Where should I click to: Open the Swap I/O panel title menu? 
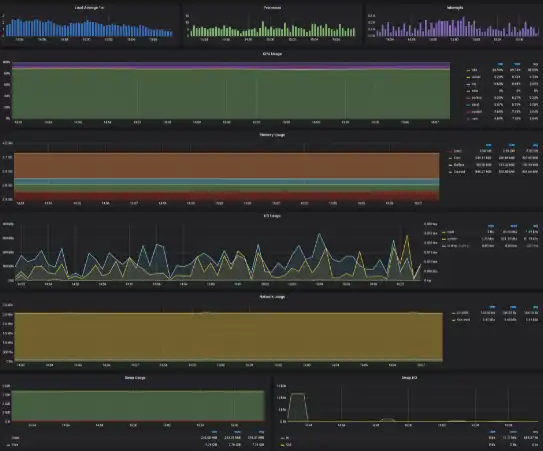(409, 378)
